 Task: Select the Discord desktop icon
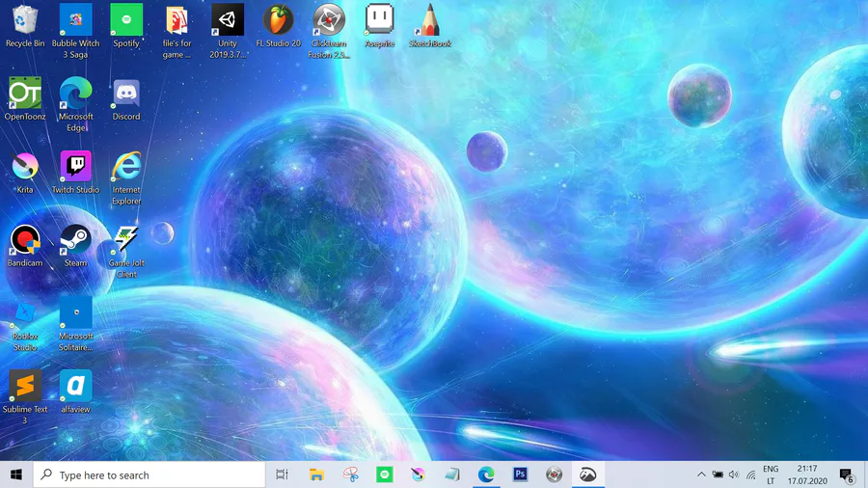click(126, 99)
